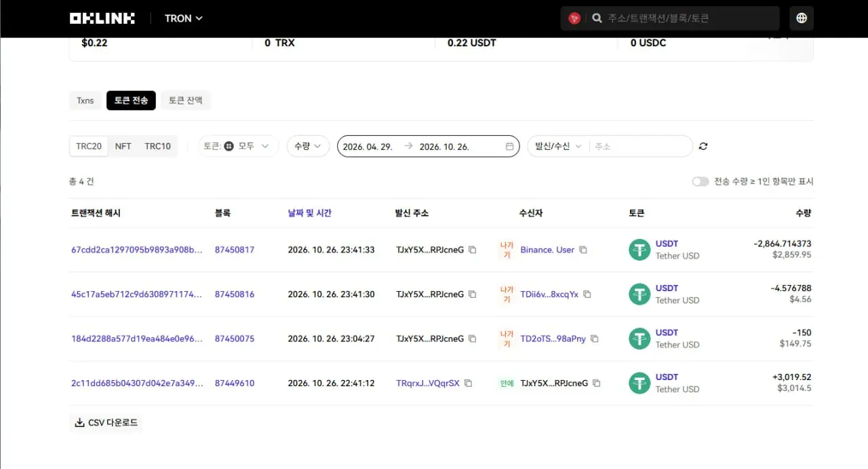This screenshot has height=469, width=868.
Task: Open the language globe icon
Action: [802, 18]
